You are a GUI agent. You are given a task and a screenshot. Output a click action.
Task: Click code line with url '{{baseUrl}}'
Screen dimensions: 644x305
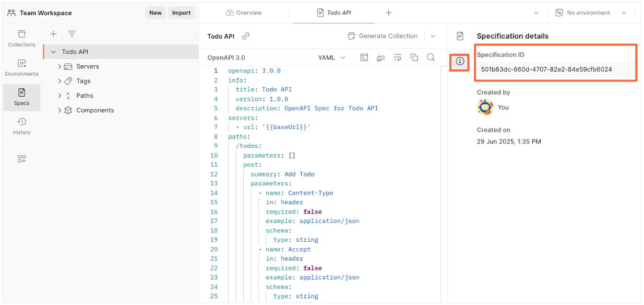273,127
